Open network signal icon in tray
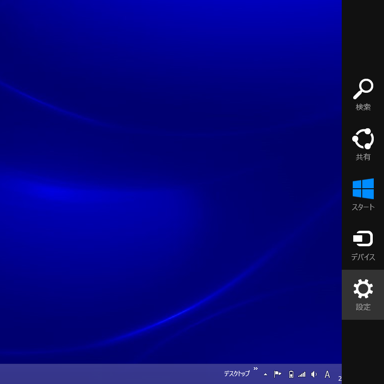Image resolution: width=384 pixels, height=384 pixels. pos(302,374)
